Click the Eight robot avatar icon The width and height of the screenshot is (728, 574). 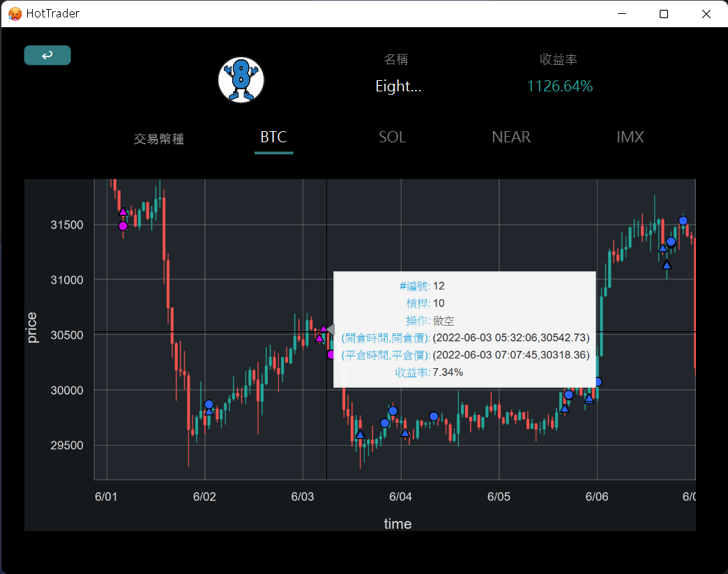[241, 79]
